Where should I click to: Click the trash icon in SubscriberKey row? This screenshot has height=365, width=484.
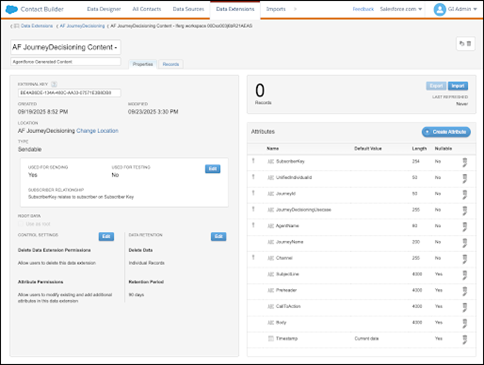pyautogui.click(x=465, y=161)
